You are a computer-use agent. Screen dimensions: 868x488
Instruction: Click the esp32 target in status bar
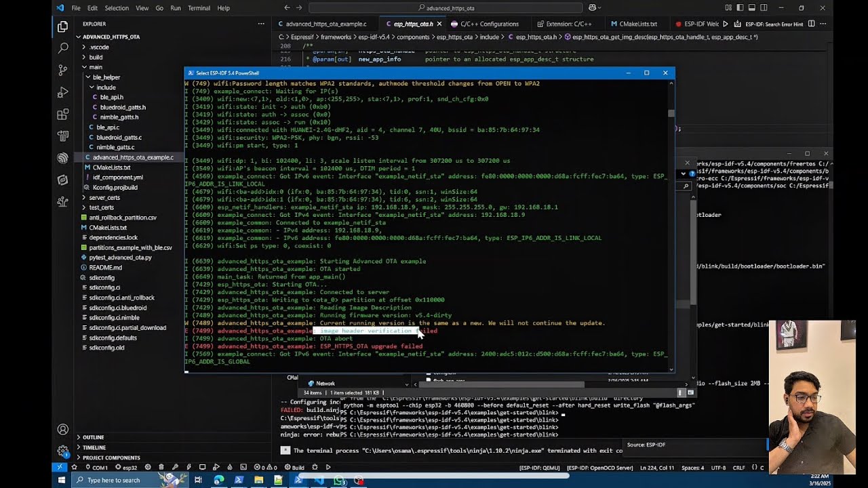[x=126, y=468]
